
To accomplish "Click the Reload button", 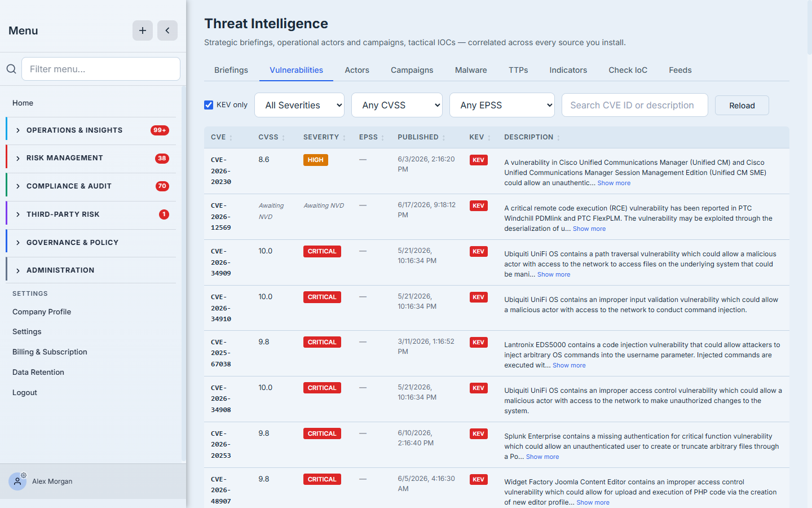I will (742, 106).
